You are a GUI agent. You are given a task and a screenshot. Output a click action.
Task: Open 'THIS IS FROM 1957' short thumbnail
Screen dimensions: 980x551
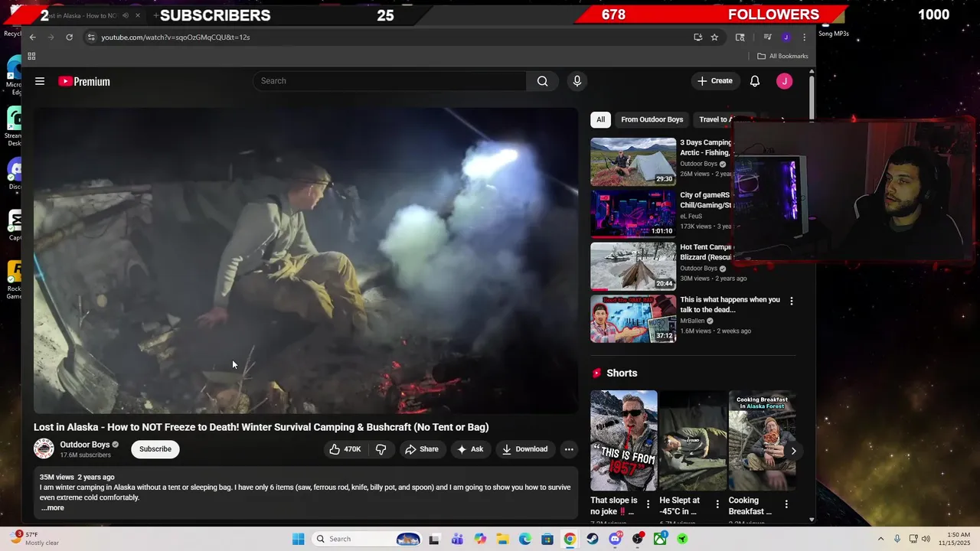[624, 441]
